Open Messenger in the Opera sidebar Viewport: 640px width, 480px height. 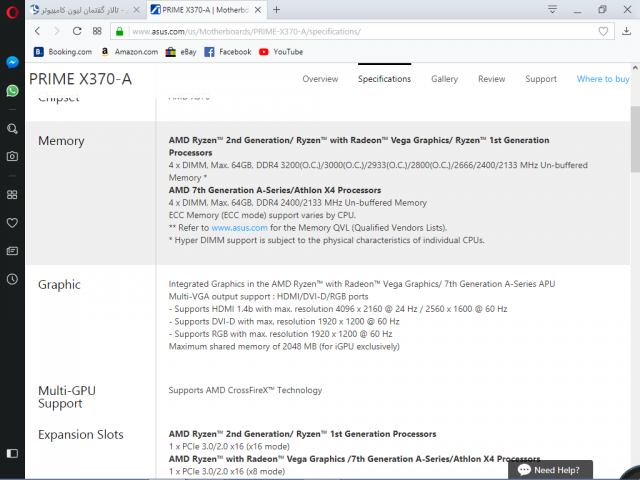12,62
